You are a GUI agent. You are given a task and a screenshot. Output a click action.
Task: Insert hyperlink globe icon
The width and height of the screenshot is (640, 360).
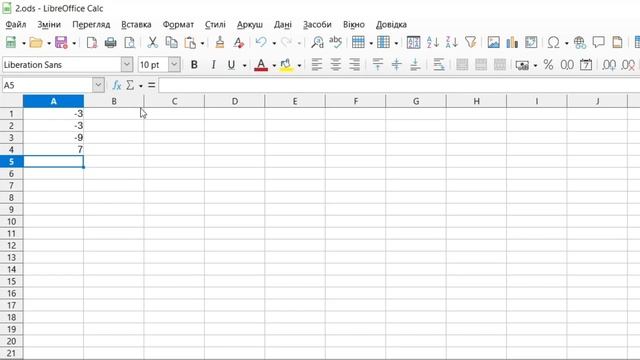click(x=580, y=42)
